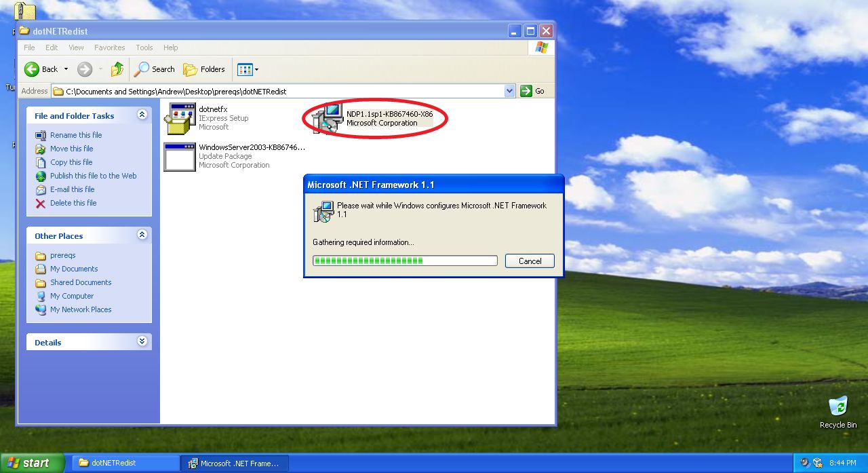
Task: Click the My Network Places icon
Action: (41, 309)
